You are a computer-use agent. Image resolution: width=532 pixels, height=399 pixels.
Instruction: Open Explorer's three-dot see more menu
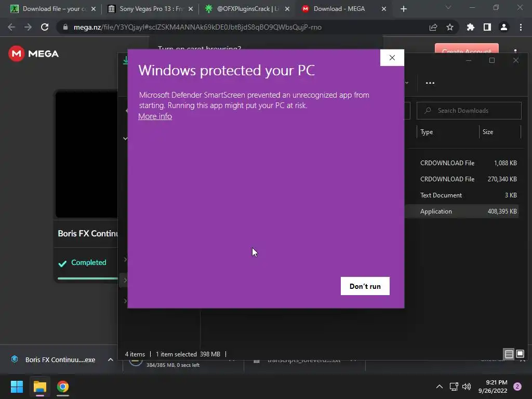(430, 83)
